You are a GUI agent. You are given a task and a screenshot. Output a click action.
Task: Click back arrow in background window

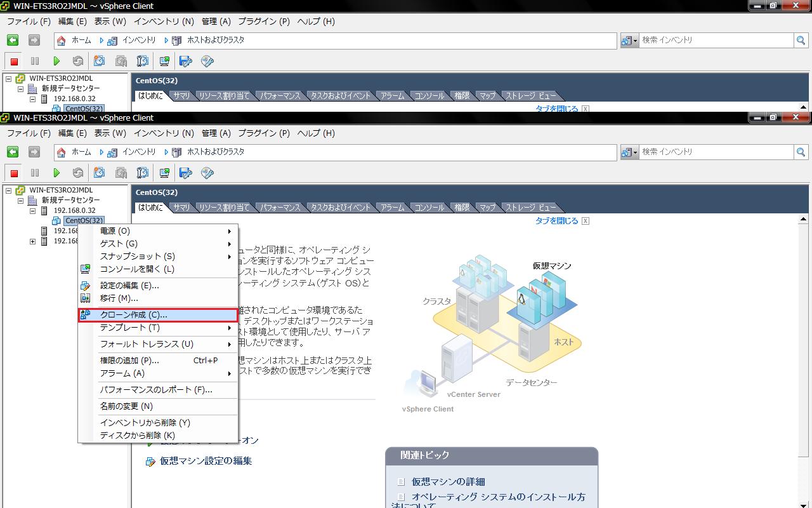point(13,40)
